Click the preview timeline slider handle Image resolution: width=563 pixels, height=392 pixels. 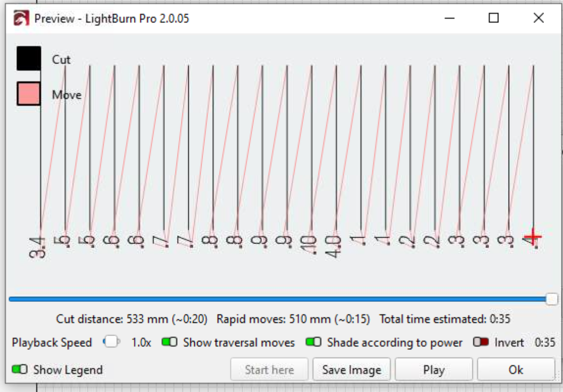(x=552, y=299)
